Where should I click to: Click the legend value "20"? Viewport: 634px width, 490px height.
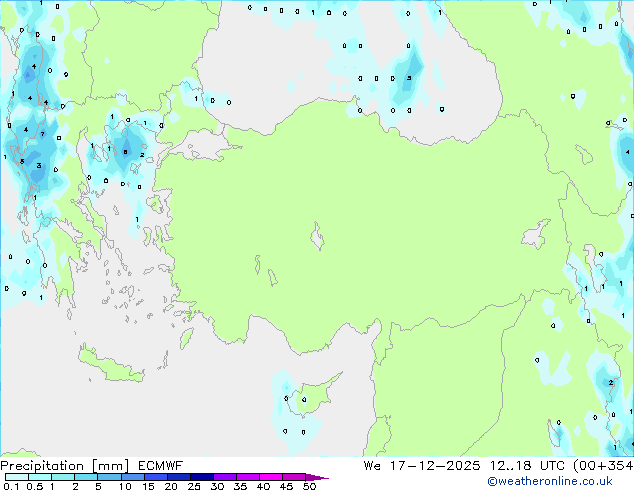[x=171, y=486]
